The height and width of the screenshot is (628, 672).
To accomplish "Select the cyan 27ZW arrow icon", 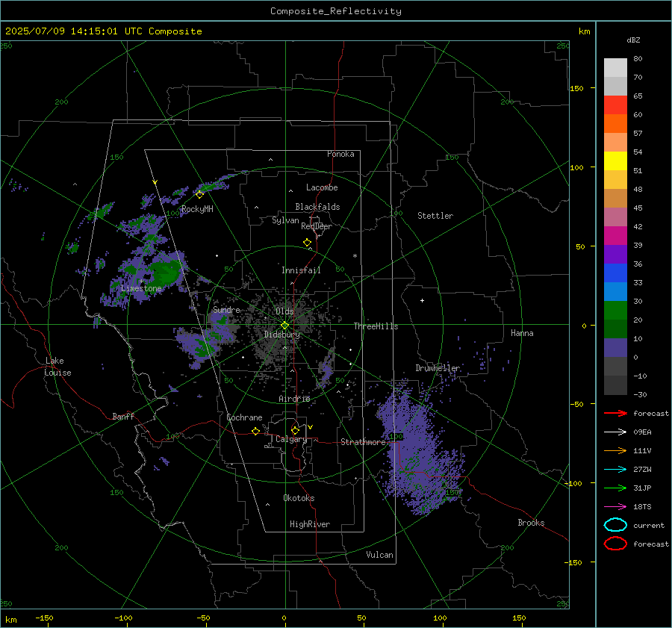I will pos(615,470).
